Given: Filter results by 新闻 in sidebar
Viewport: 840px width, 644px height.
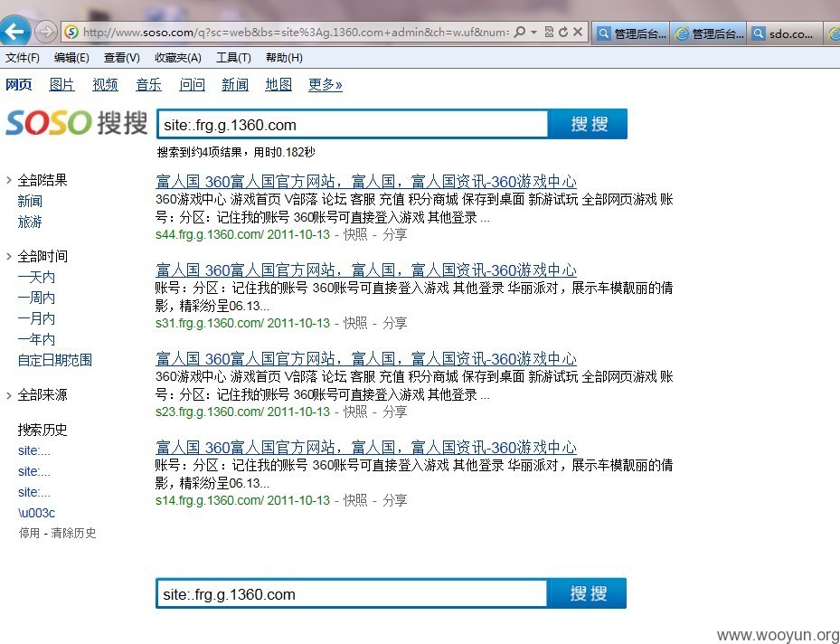Looking at the screenshot, I should (x=30, y=201).
